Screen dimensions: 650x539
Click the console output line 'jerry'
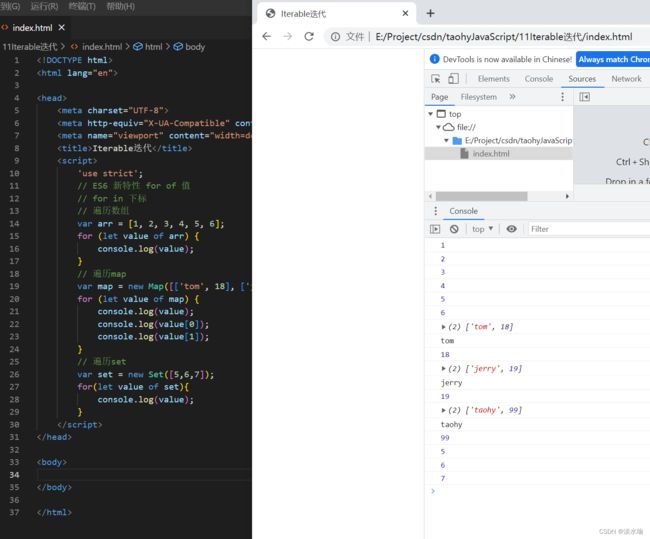coord(451,382)
